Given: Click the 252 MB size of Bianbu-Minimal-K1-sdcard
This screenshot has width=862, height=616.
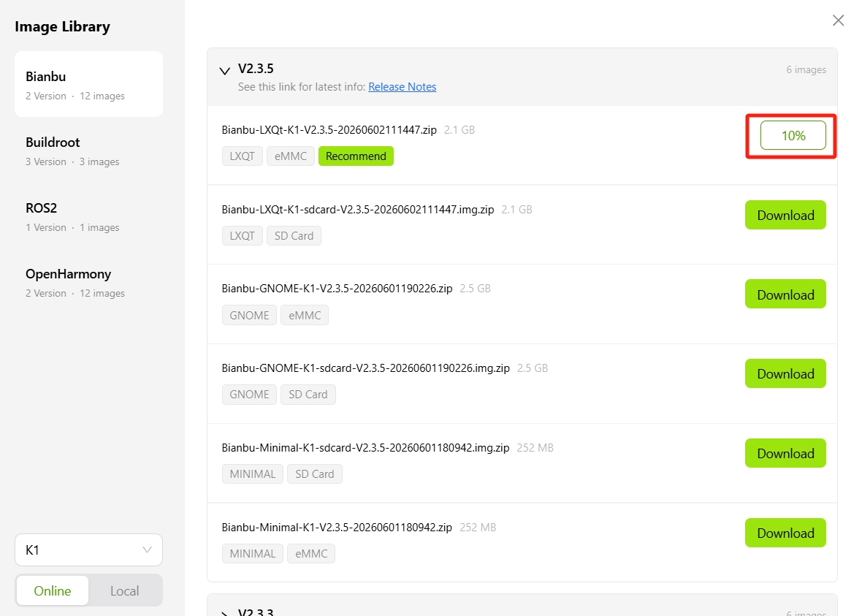Looking at the screenshot, I should [535, 448].
